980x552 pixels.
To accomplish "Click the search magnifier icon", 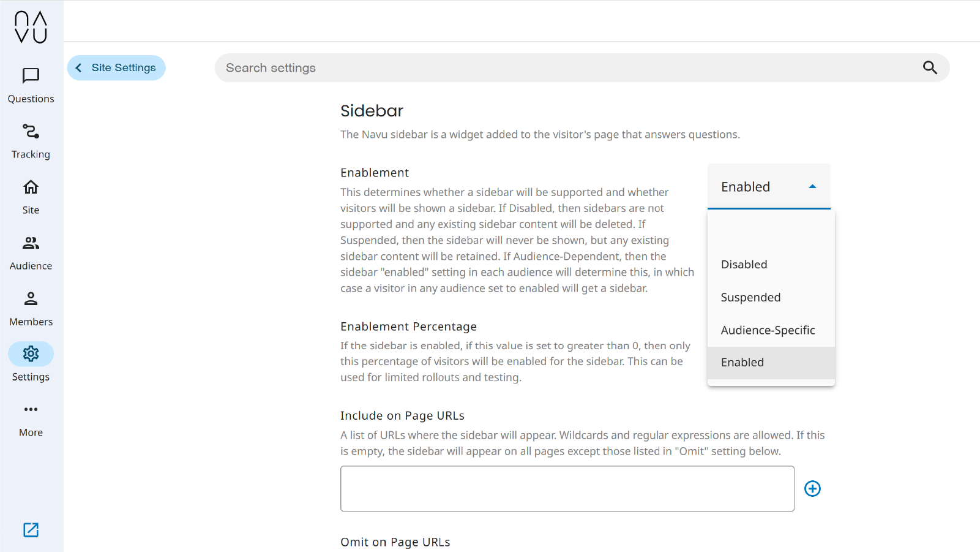I will (930, 67).
